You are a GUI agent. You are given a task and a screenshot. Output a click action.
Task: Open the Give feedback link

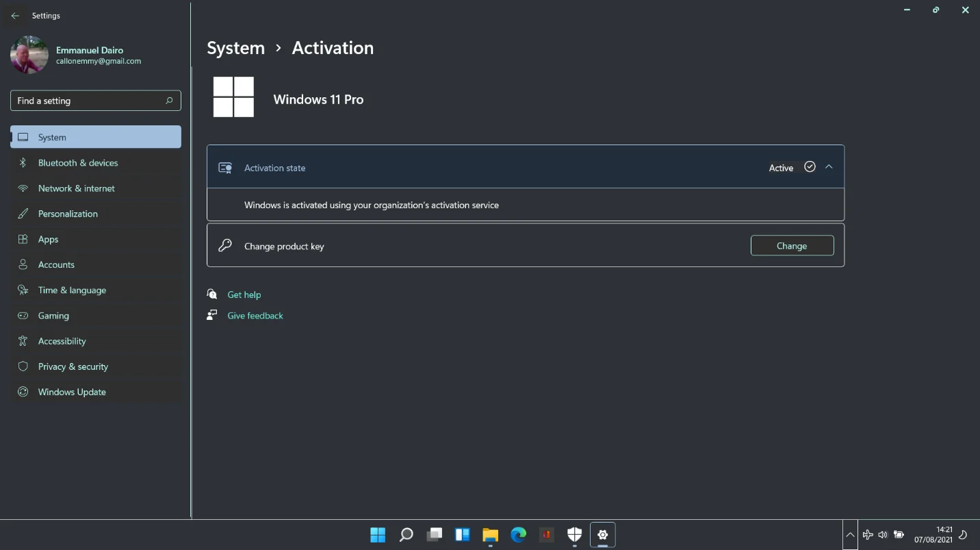tap(255, 316)
